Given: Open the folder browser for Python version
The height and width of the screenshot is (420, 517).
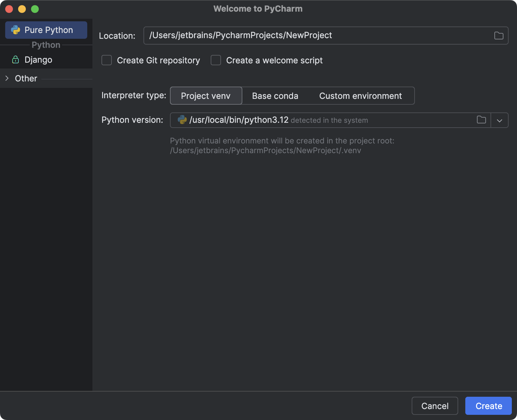Looking at the screenshot, I should click(x=481, y=120).
